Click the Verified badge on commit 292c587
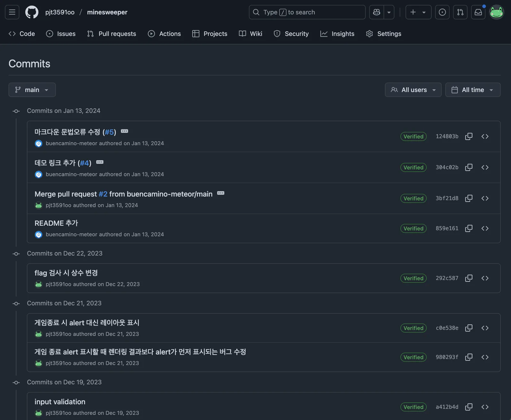Screen dimensions: 511x420 click(x=414, y=278)
